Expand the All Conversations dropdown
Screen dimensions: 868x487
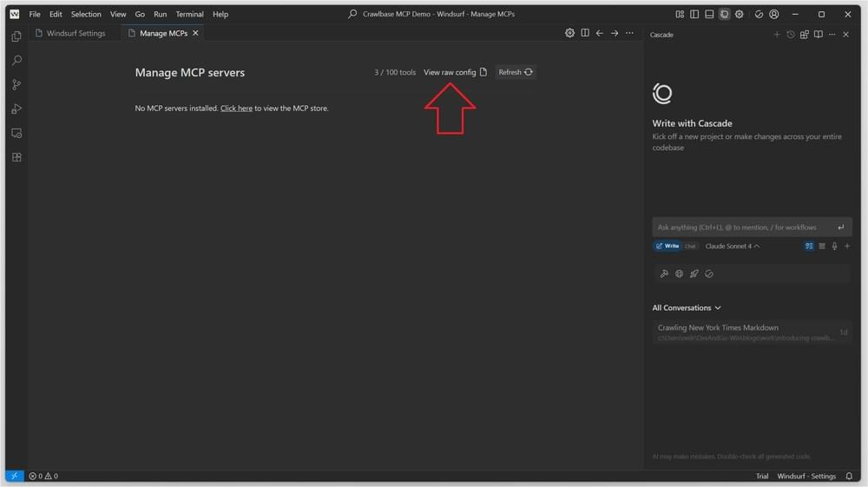687,308
